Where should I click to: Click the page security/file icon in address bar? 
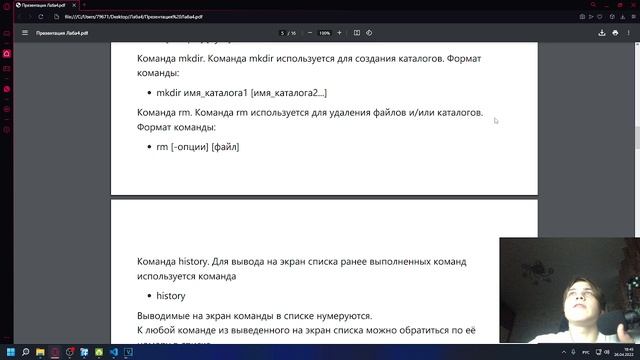coord(57,17)
